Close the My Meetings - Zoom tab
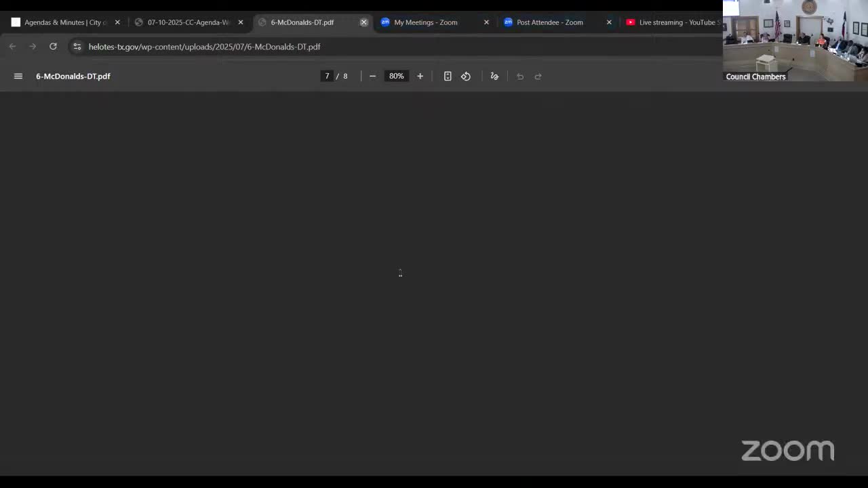868x488 pixels. (x=486, y=22)
